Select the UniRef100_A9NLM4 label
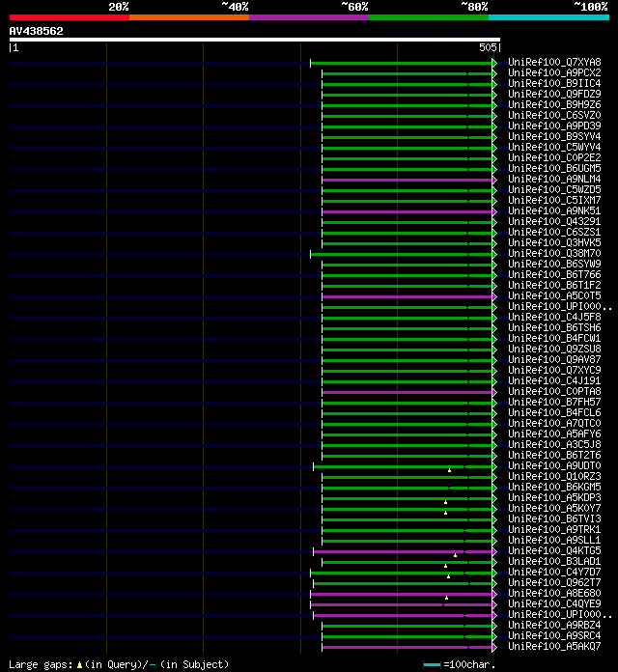 554,179
